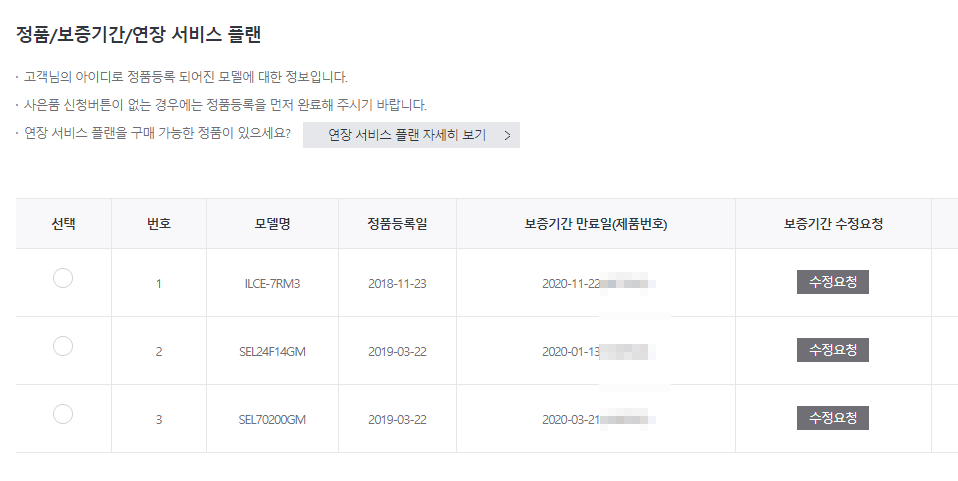Click 수정요청 button for SEL24F14GM row
This screenshot has width=958, height=481.
(x=832, y=350)
